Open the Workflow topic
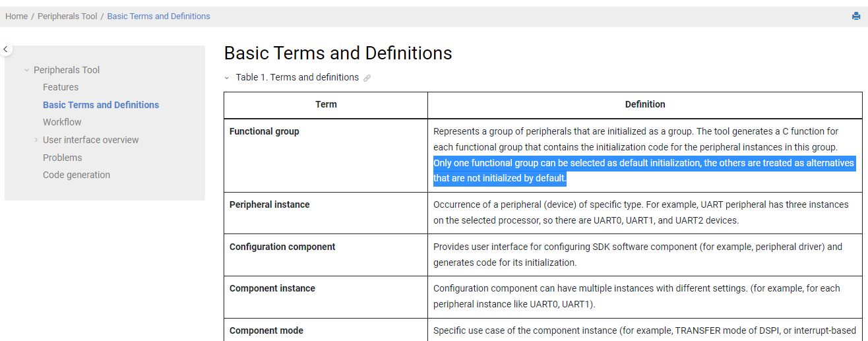868x341 pixels. tap(62, 122)
